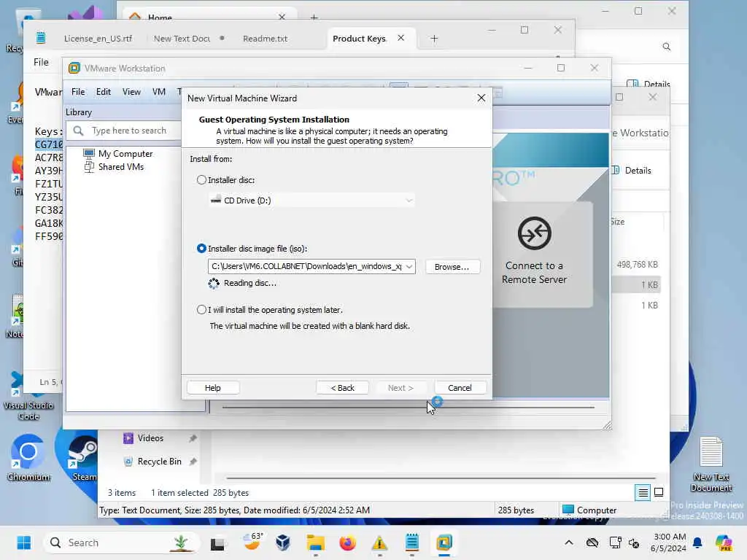Close the New Virtual Machine Wizard dialog
Image resolution: width=747 pixels, height=560 pixels.
point(481,98)
